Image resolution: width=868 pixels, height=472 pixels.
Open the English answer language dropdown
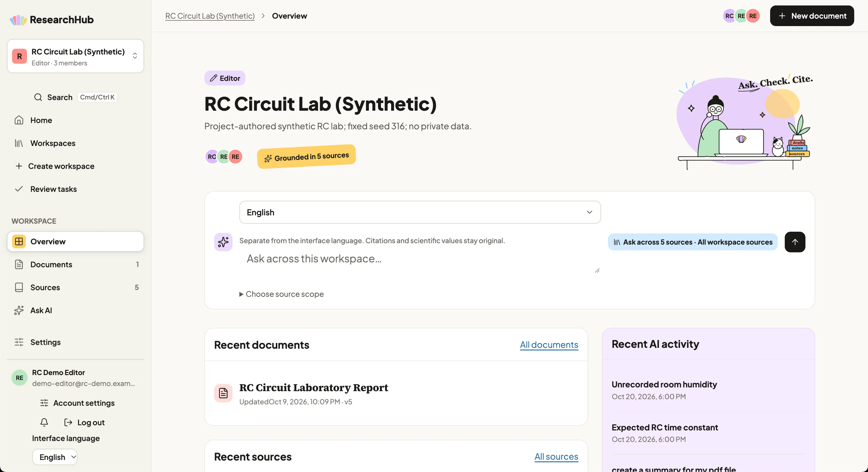(420, 212)
